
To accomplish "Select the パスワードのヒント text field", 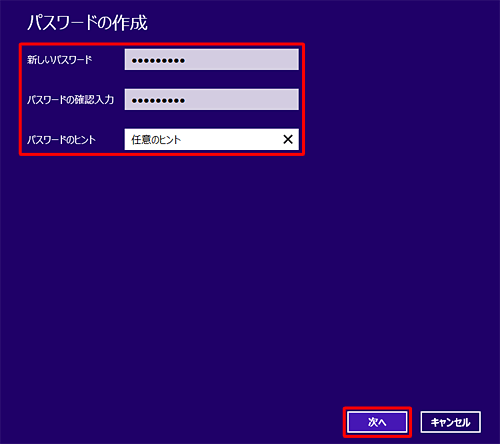I will [212, 139].
